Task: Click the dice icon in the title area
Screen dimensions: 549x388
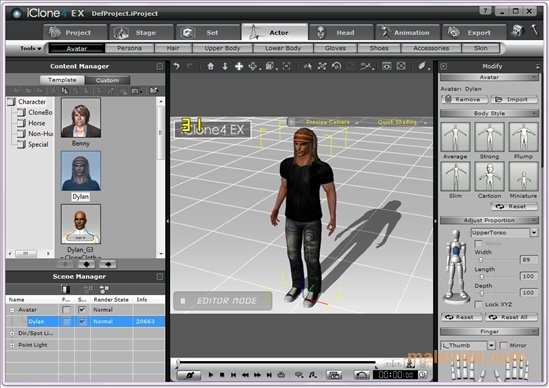Action: coord(518,31)
